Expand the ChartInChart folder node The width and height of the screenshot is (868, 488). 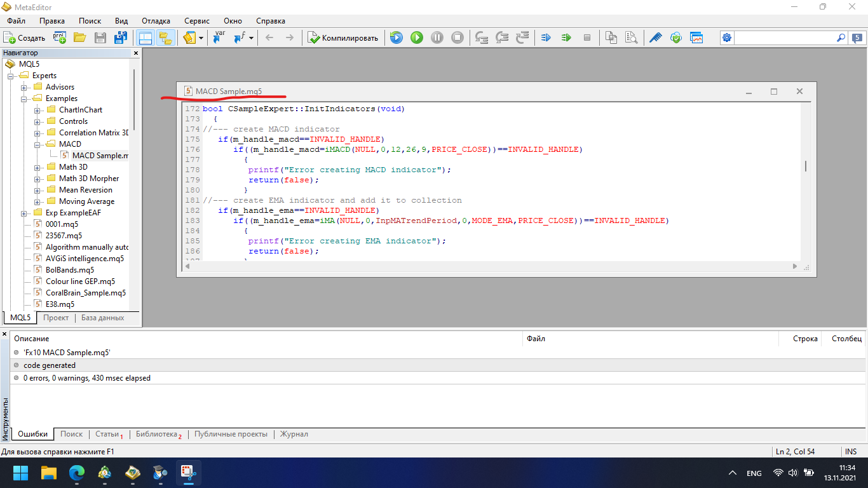[x=37, y=110]
